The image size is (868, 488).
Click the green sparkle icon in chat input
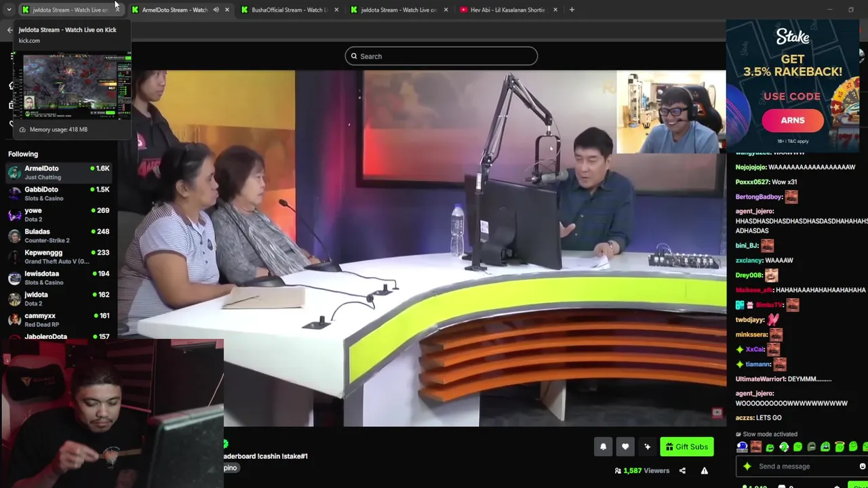pyautogui.click(x=747, y=466)
